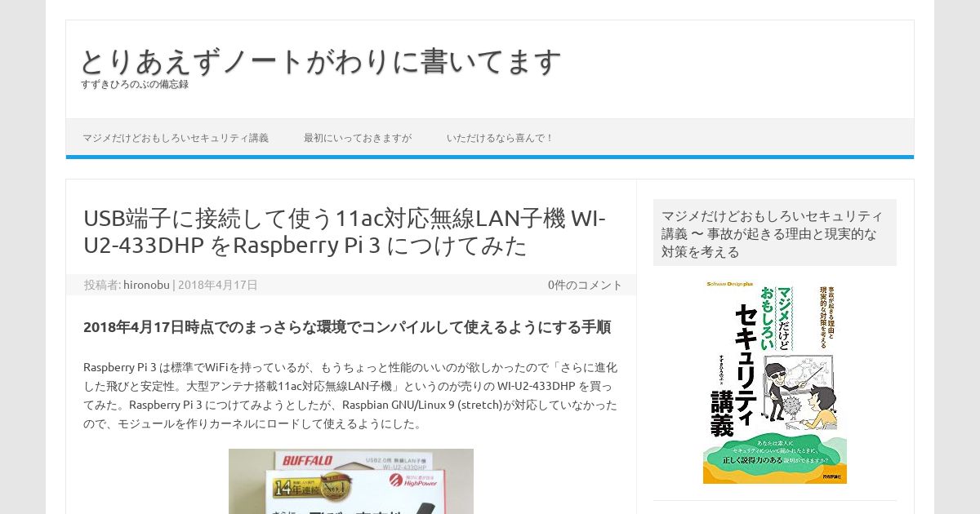Open the 最初にいっておきますが menu item
Image resolution: width=980 pixels, height=514 pixels.
click(358, 138)
